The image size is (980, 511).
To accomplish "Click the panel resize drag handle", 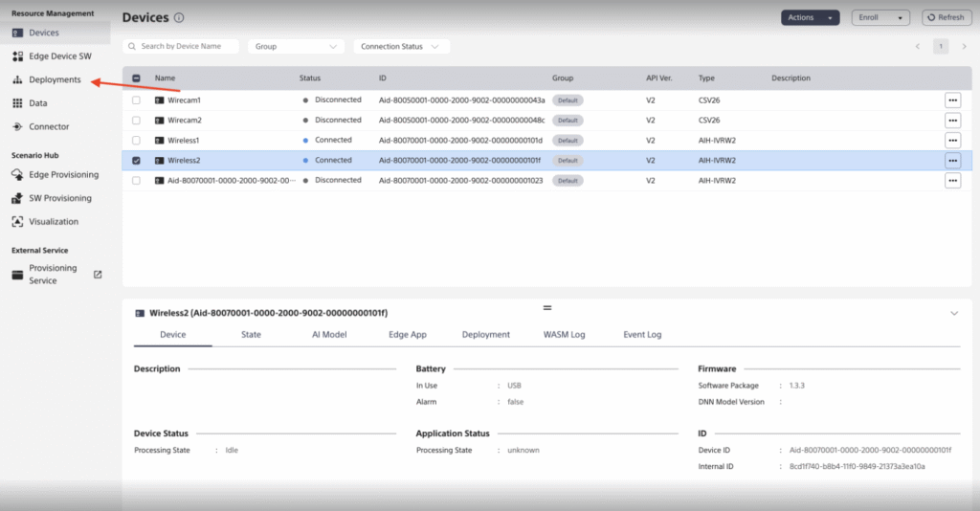I will coord(547,307).
